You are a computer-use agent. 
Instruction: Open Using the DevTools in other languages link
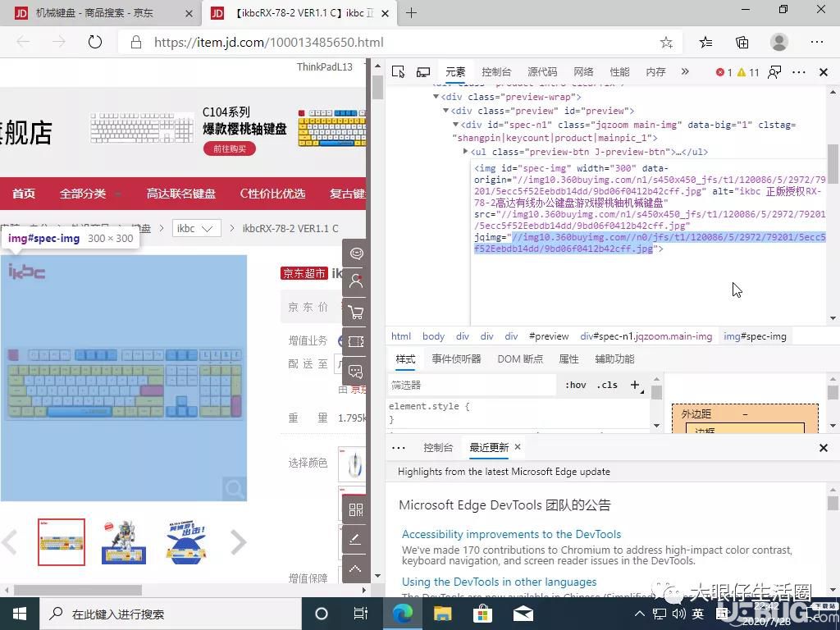click(x=500, y=582)
